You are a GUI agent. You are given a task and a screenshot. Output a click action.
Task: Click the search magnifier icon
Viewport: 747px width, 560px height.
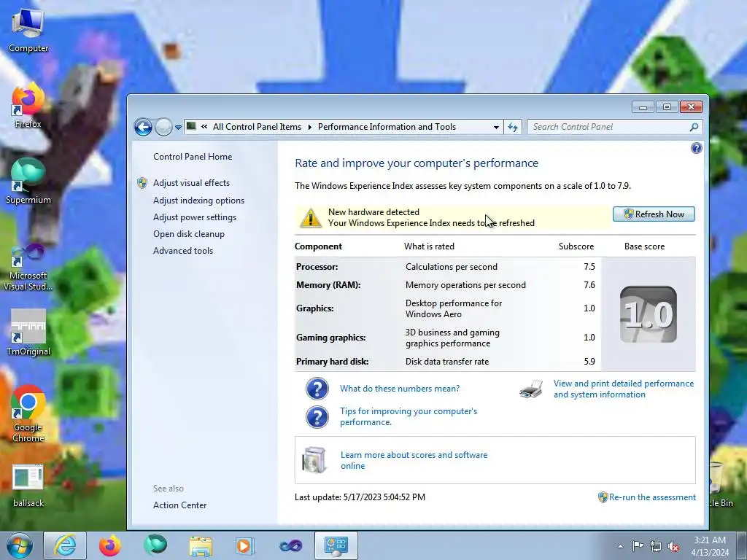(694, 127)
